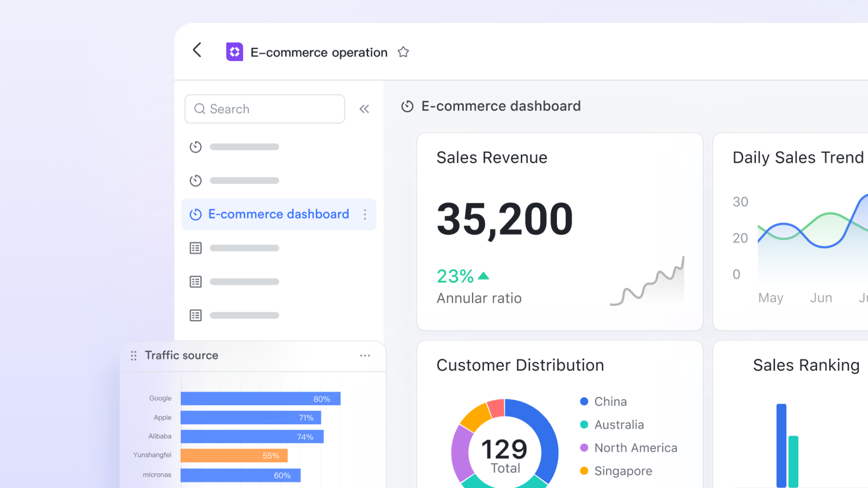Click the back arrow in header
The image size is (868, 488).
197,50
